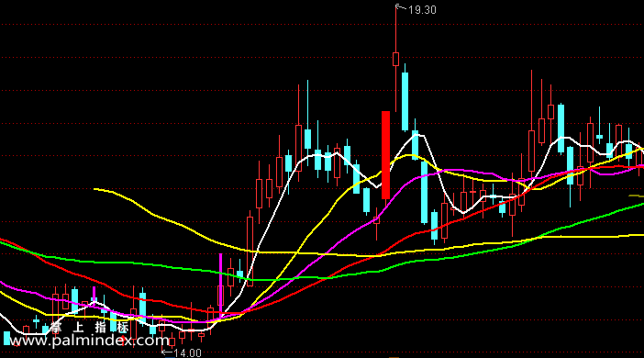Click the tall hollow red candle at far right rally

[x=531, y=151]
